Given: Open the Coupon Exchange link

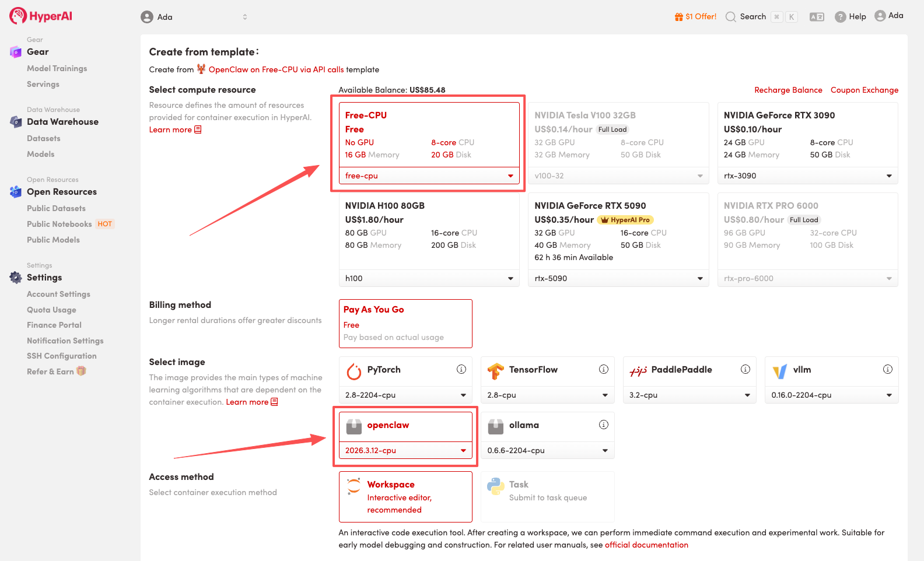Looking at the screenshot, I should point(864,90).
